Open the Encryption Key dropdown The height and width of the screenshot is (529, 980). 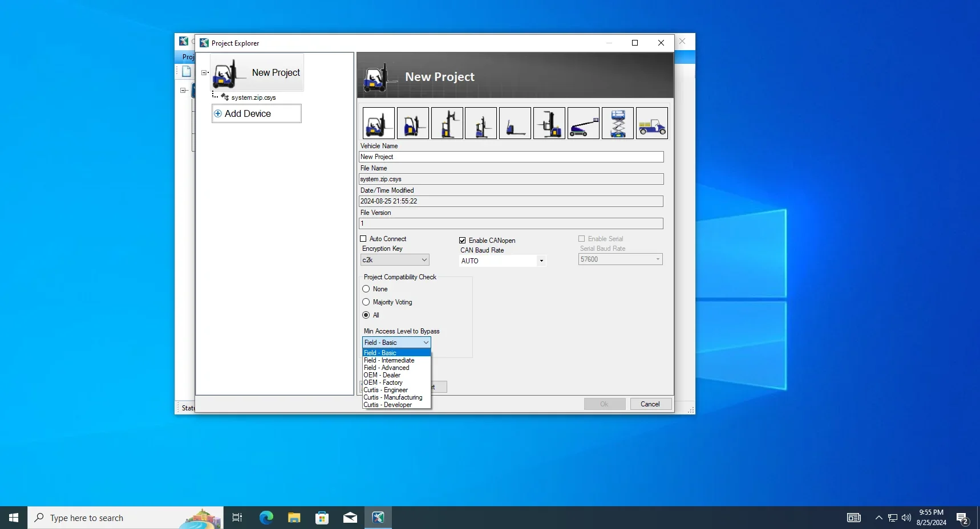tap(395, 260)
